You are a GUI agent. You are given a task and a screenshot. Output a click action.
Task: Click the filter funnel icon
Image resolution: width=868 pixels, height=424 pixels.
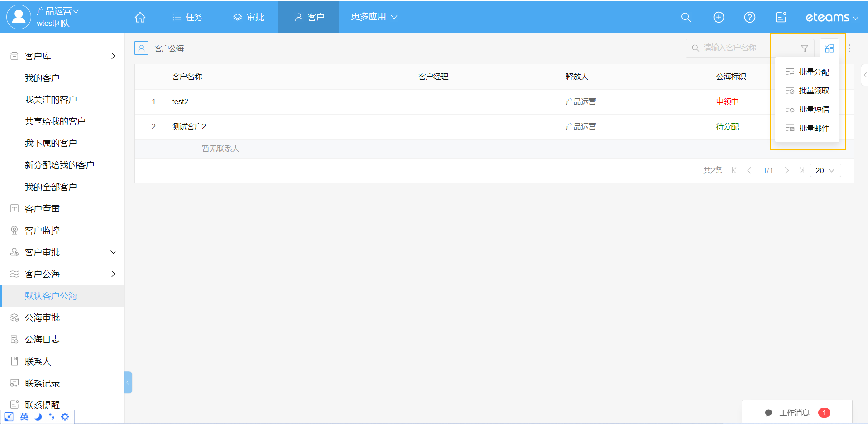pos(804,48)
